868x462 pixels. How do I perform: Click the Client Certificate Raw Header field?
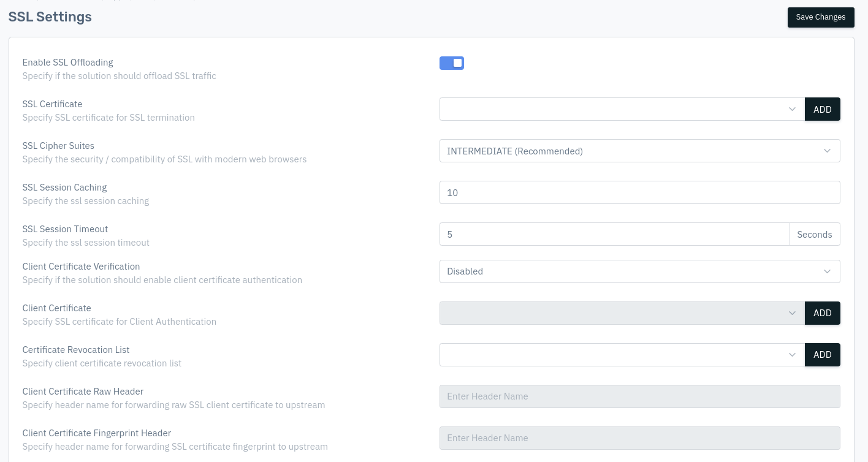(x=639, y=396)
